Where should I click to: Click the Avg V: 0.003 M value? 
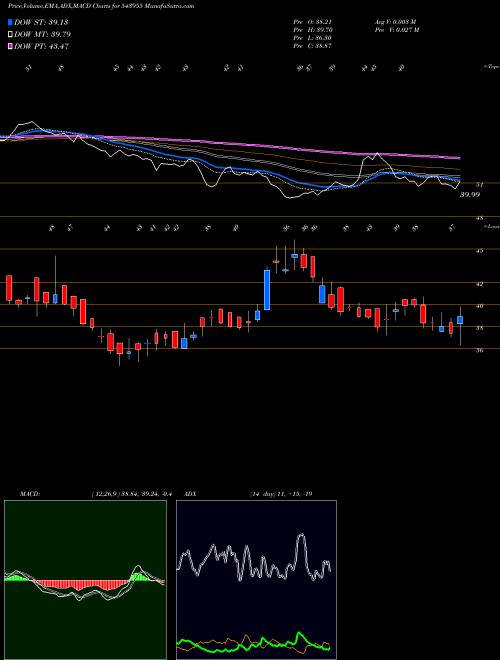tap(395, 22)
